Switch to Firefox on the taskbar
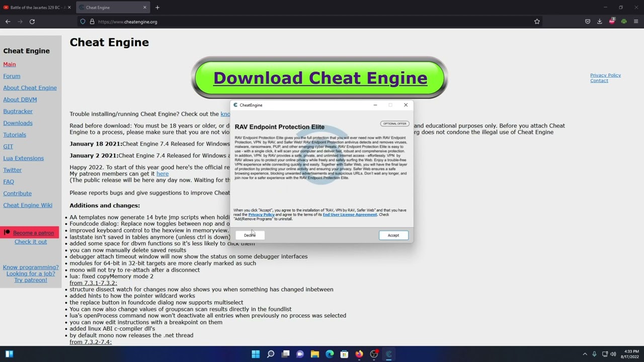Screen dimensions: 644x362 359,354
